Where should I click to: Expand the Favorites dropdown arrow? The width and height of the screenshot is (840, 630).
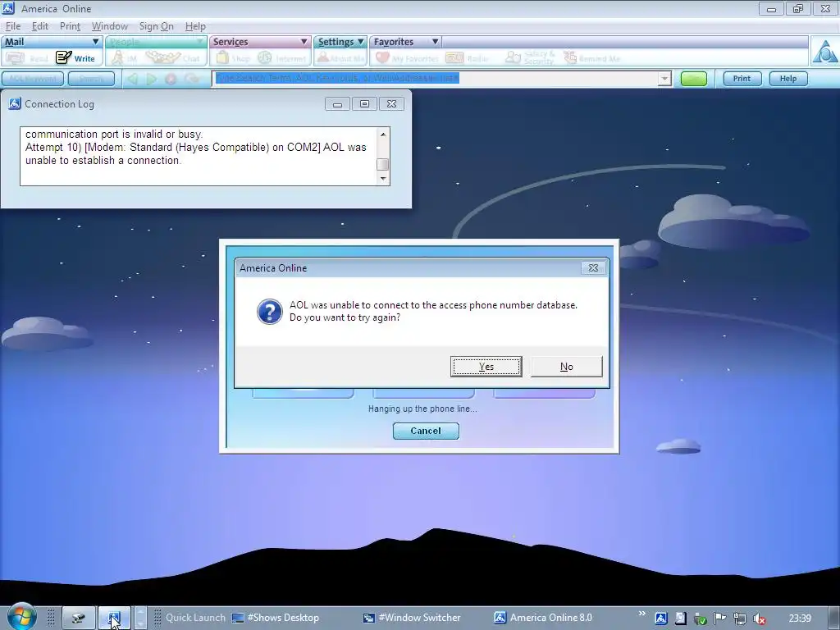coord(435,42)
